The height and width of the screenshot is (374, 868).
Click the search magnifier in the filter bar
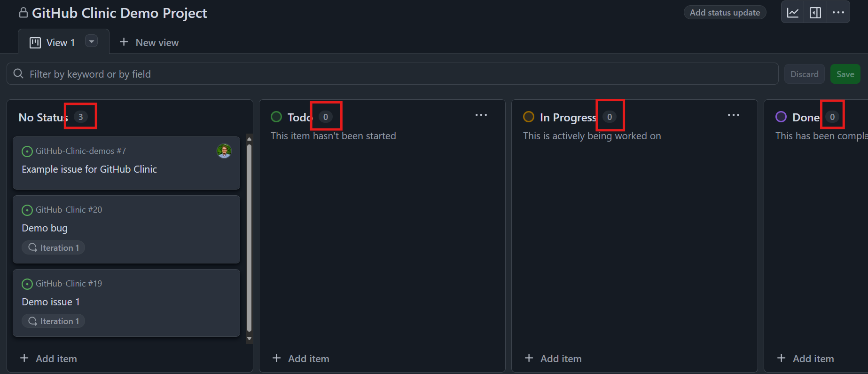[19, 74]
